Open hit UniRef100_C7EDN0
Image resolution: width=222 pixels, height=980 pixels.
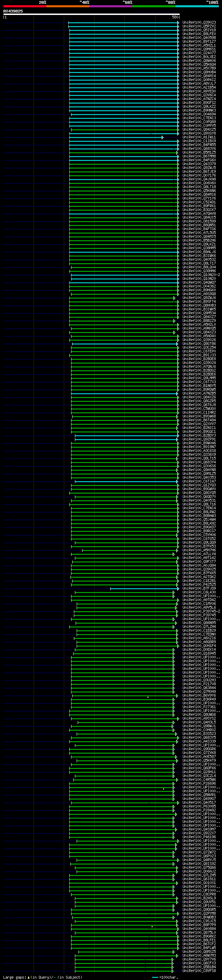199,634
